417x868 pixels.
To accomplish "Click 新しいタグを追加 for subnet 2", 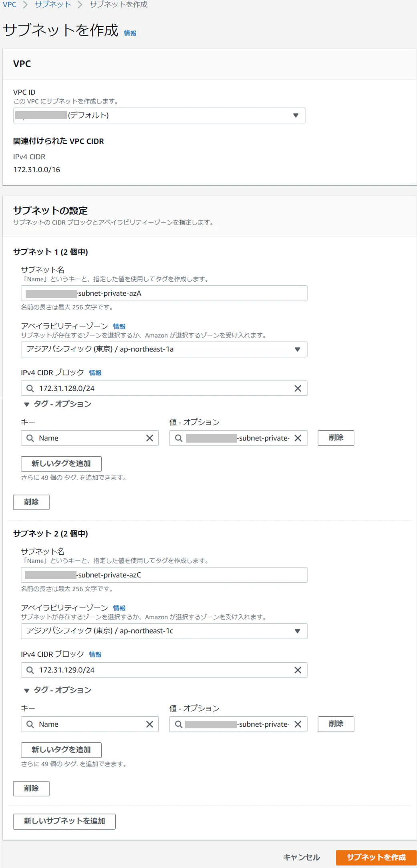I will pyautogui.click(x=61, y=750).
